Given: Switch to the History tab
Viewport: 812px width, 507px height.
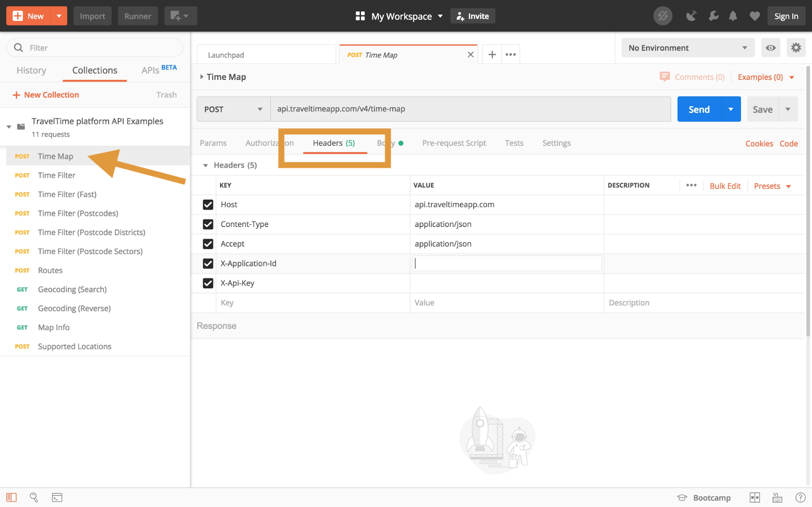Looking at the screenshot, I should pos(31,70).
